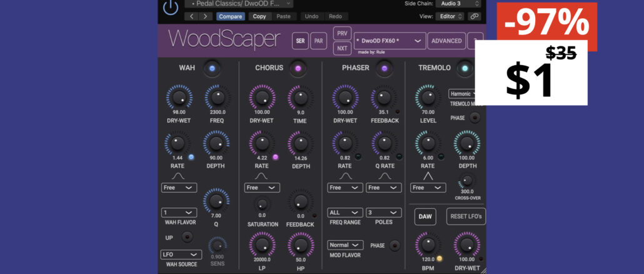Toggle the PHASER Q RATE sync LED

click(x=398, y=156)
